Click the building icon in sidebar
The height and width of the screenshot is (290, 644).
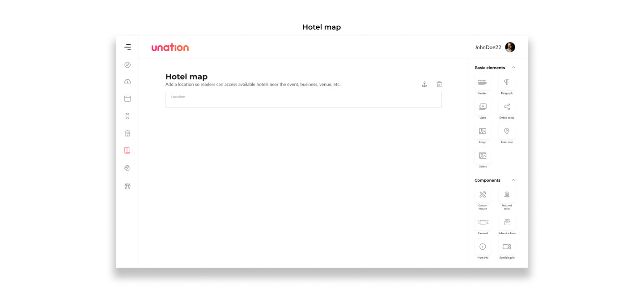[127, 133]
